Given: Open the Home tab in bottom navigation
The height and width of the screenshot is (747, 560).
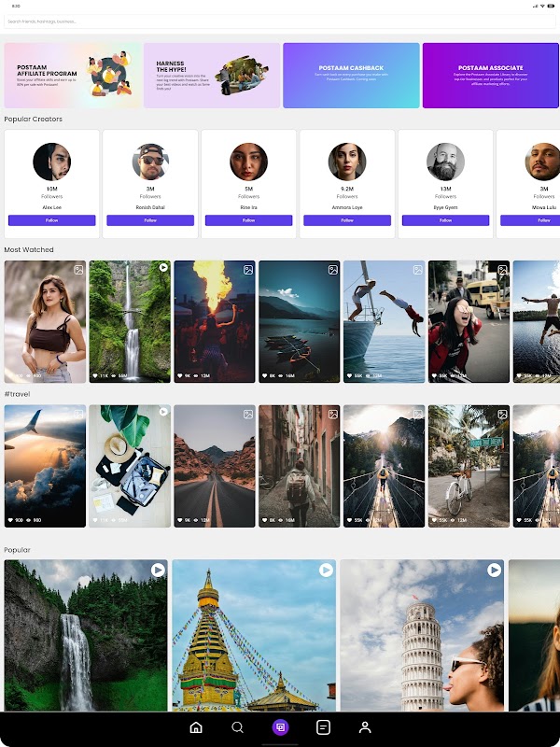Looking at the screenshot, I should 196,727.
